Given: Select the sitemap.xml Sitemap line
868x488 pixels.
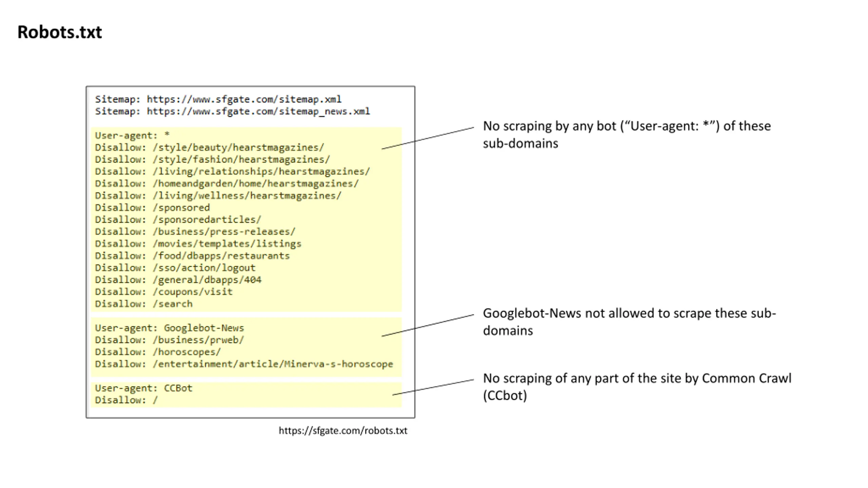Looking at the screenshot, I should click(218, 99).
